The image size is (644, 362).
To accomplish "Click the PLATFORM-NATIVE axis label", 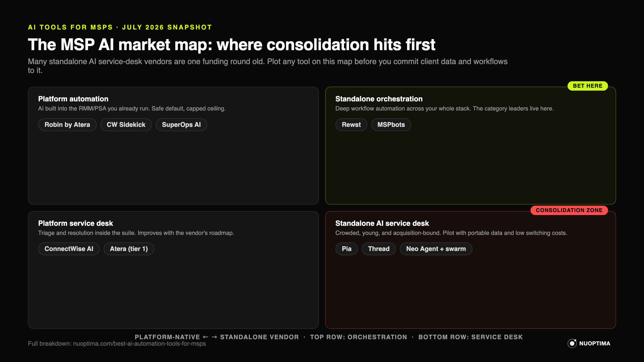I will (x=167, y=337).
